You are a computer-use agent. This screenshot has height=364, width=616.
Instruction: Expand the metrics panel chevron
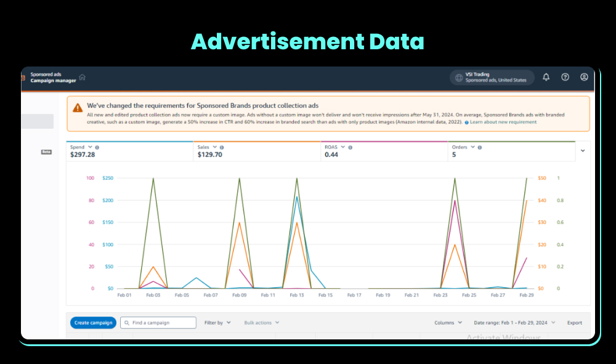click(583, 150)
